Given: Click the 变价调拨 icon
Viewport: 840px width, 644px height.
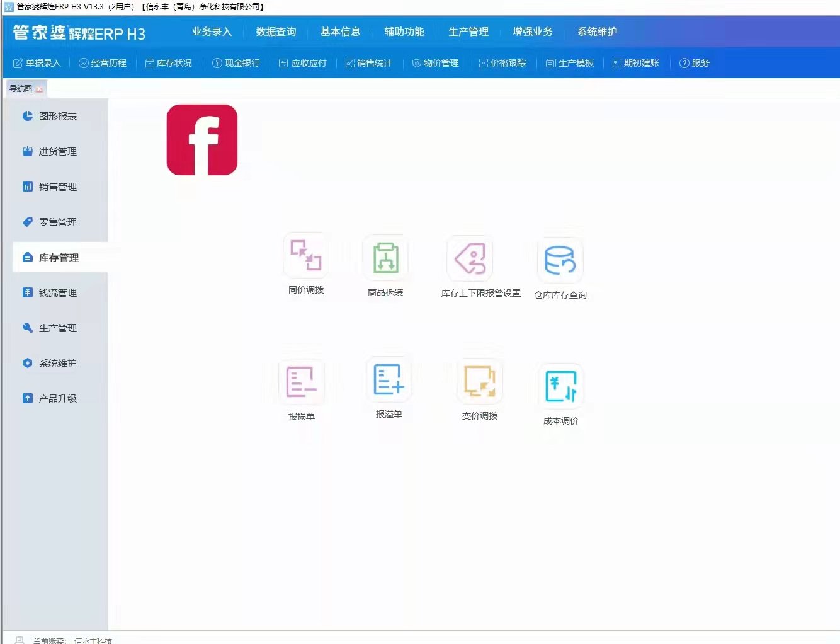Looking at the screenshot, I should tap(480, 381).
